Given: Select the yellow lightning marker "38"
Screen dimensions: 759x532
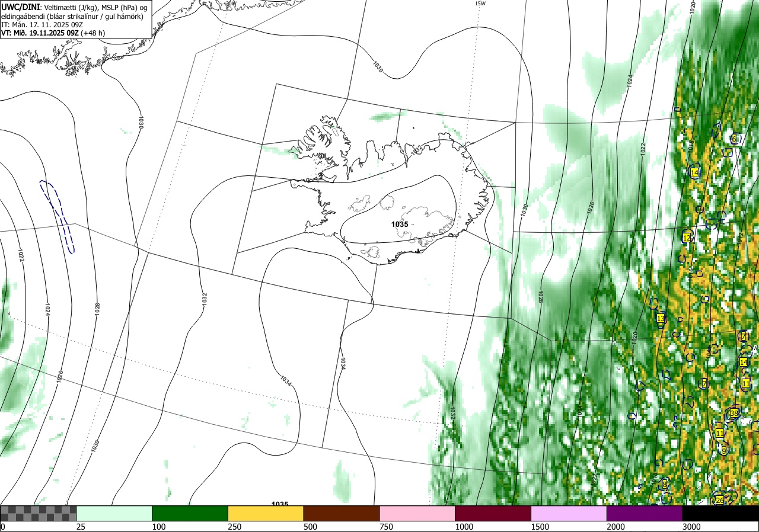Looking at the screenshot, I should 734,413.
